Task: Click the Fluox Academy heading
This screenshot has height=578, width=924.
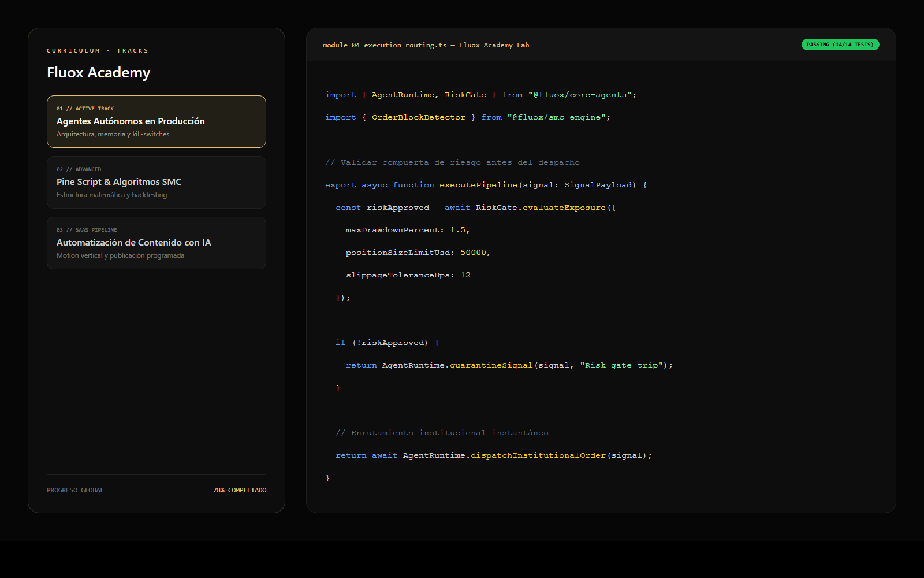Action: pos(99,72)
